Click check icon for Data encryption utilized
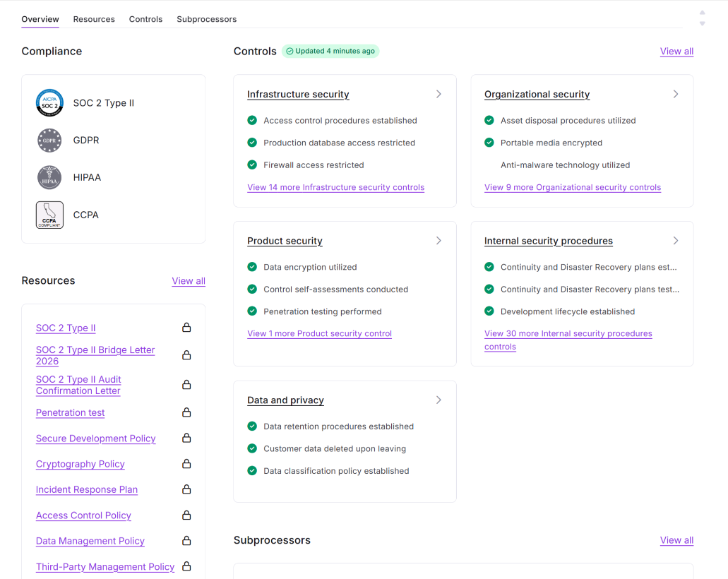This screenshot has height=579, width=728. tap(252, 267)
